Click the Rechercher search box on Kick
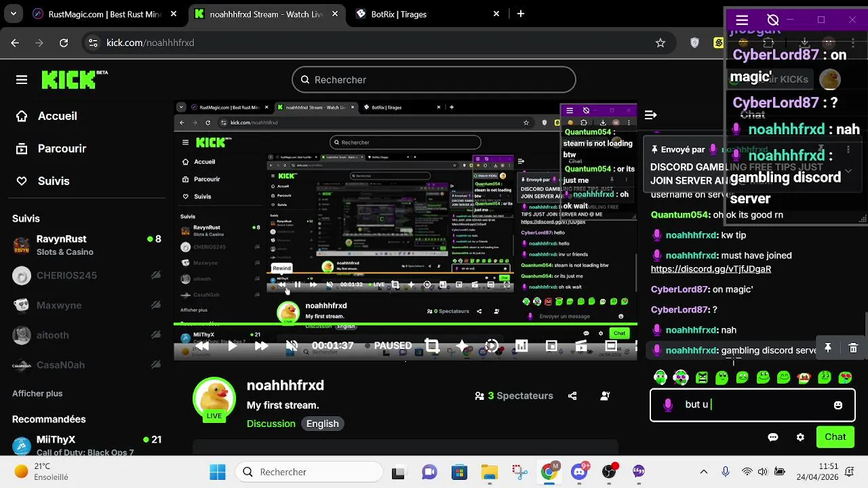Viewport: 868px width, 488px height. pos(434,79)
